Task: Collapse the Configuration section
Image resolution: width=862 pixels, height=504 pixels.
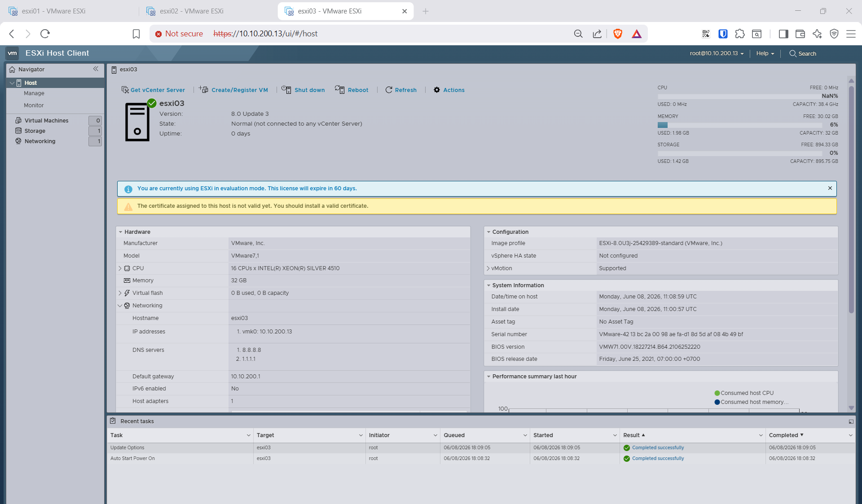Action: tap(488, 232)
